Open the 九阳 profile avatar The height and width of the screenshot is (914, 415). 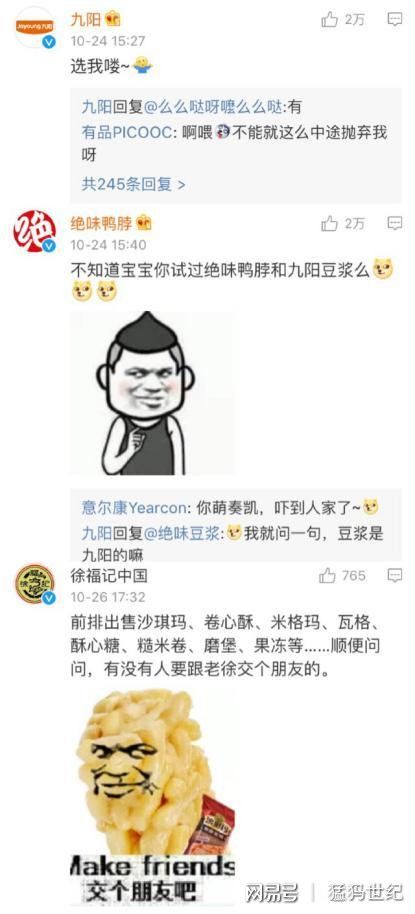pos(34,27)
